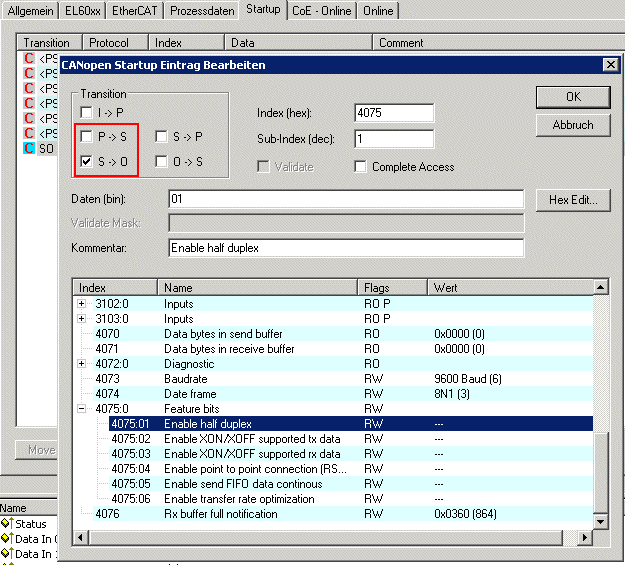
Task: Close the CANopen Startup dialog
Action: 610,65
